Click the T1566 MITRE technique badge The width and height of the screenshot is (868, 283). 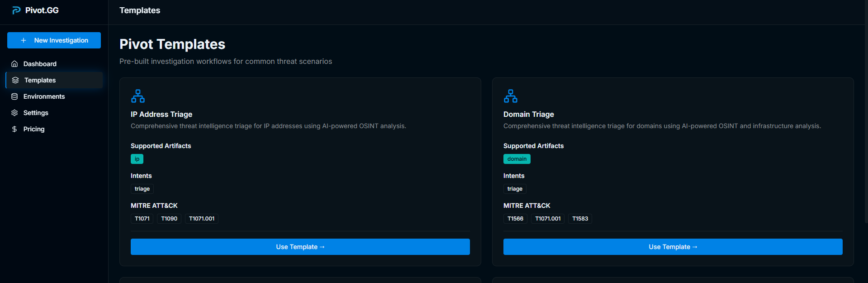point(515,219)
